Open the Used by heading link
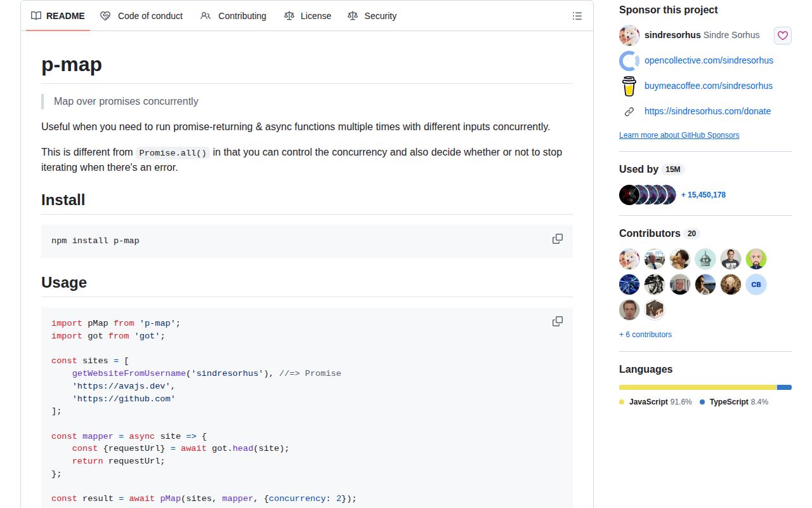 pos(652,170)
